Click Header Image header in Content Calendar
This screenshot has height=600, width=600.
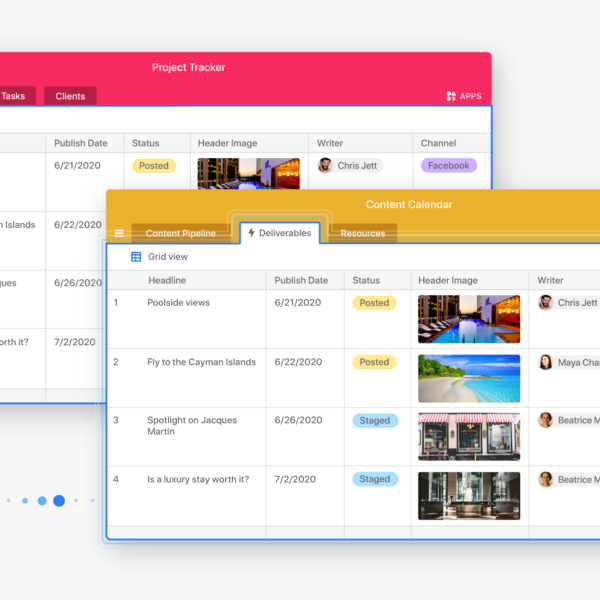point(448,280)
